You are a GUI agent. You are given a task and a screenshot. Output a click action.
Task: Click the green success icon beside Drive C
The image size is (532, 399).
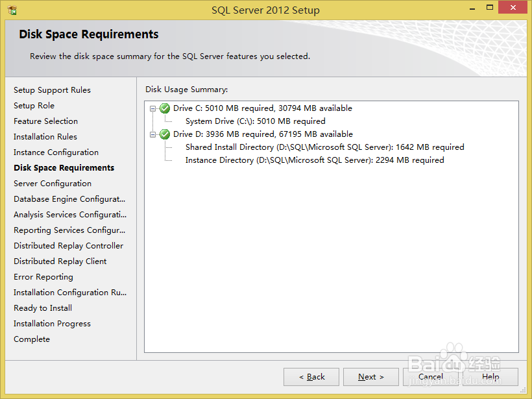click(x=164, y=108)
